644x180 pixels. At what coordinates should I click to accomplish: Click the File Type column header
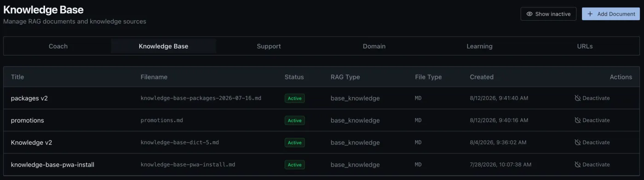[x=428, y=77]
